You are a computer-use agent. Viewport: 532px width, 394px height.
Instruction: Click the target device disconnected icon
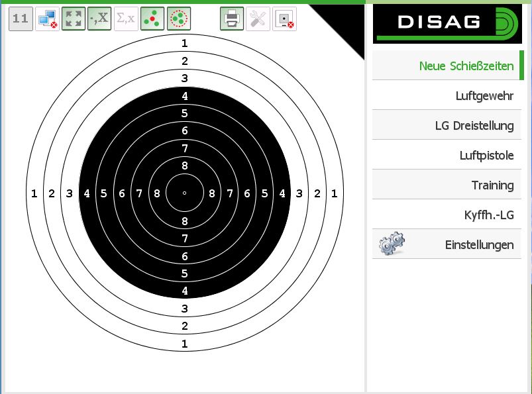coord(284,19)
